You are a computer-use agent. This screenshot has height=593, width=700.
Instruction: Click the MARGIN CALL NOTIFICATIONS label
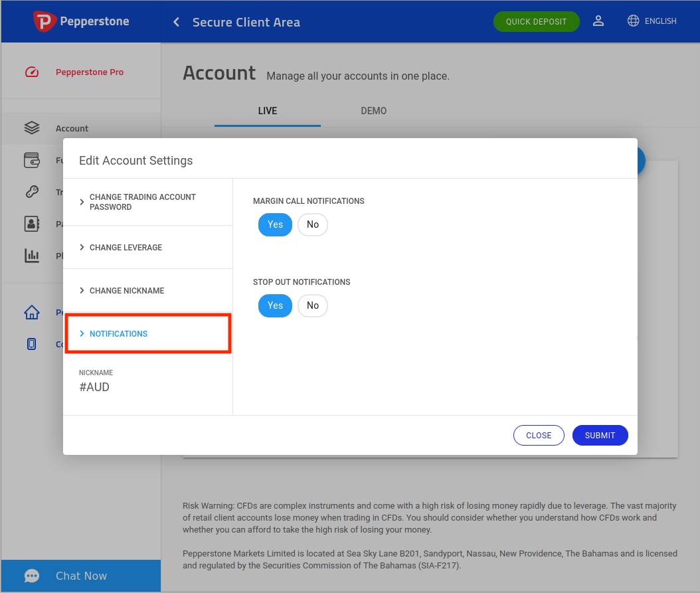click(308, 201)
